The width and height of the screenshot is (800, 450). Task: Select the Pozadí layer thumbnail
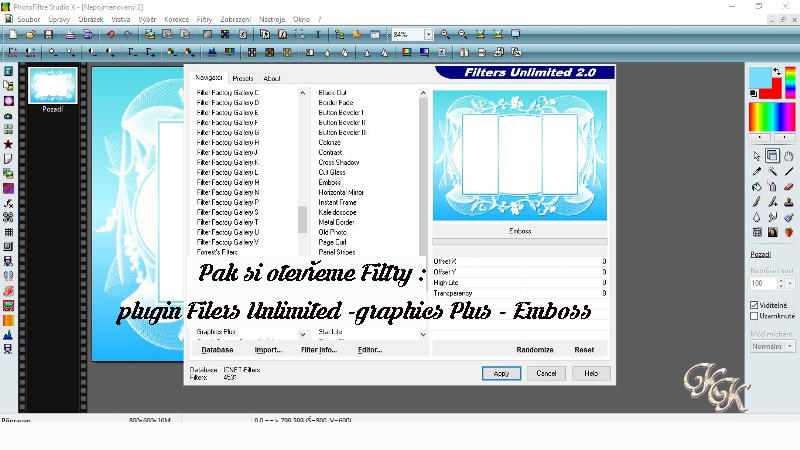tap(53, 85)
